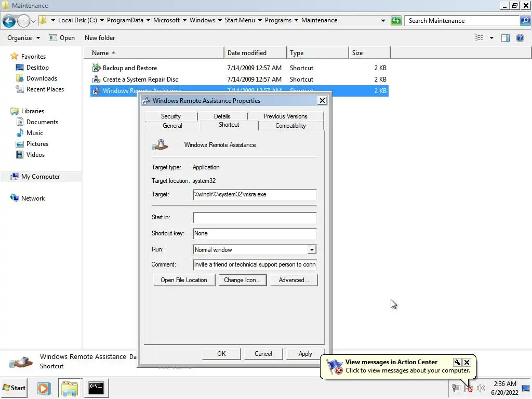
Task: Click the volume speaker tray icon
Action: tap(481, 388)
